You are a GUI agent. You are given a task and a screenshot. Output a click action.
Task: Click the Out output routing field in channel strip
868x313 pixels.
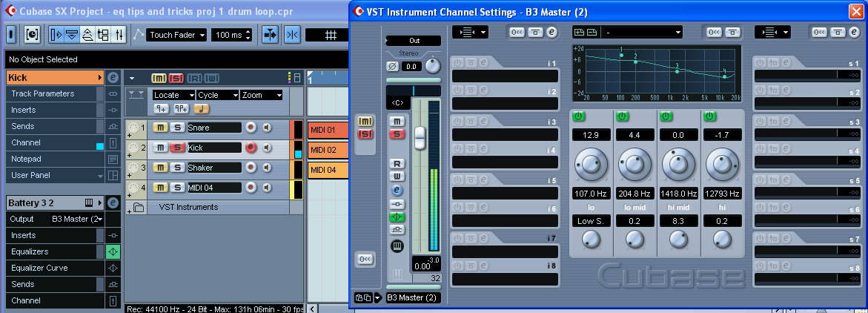(414, 41)
